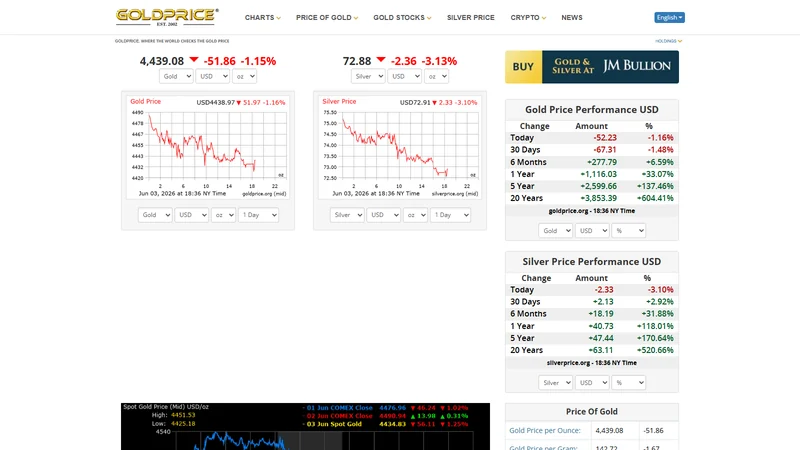
Task: Open Silver metal dropdown under 72.88 price
Action: pyautogui.click(x=368, y=76)
